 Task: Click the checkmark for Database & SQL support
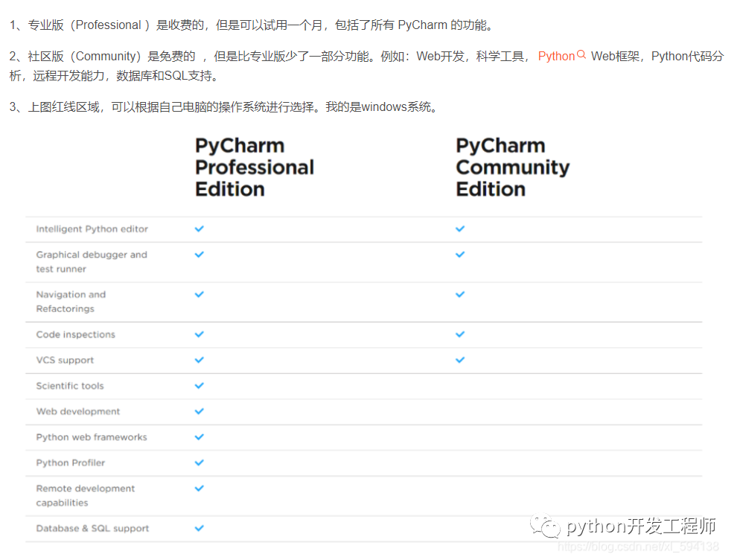(200, 528)
